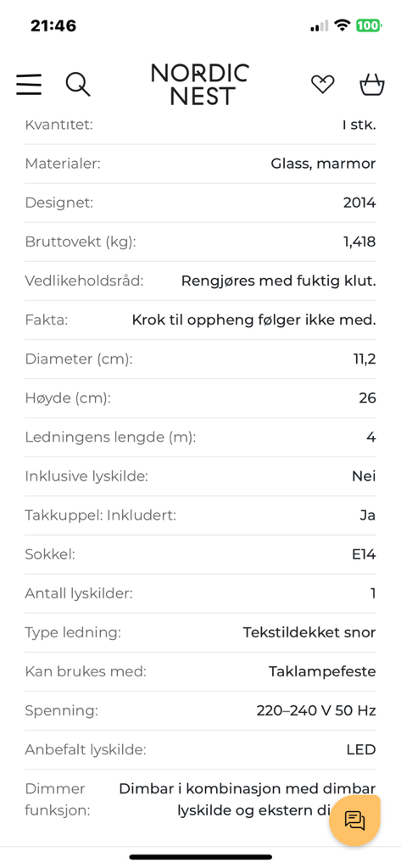This screenshot has height=868, width=401.
Task: Tap the Wi-Fi status icon
Action: 343,25
